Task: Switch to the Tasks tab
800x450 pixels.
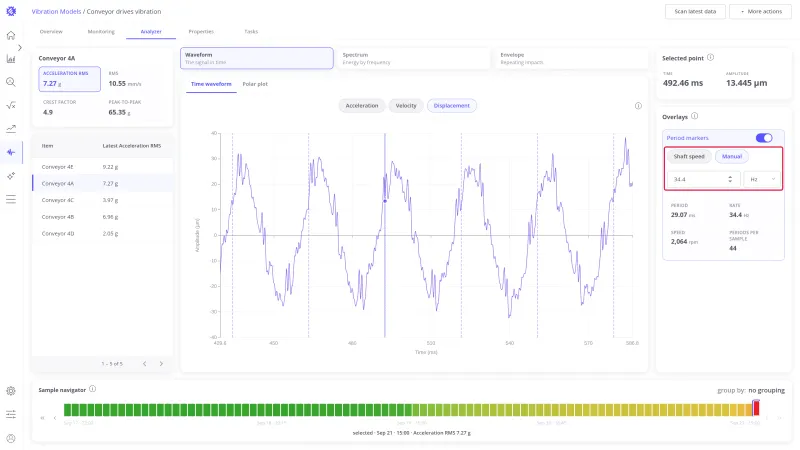Action: click(x=251, y=32)
